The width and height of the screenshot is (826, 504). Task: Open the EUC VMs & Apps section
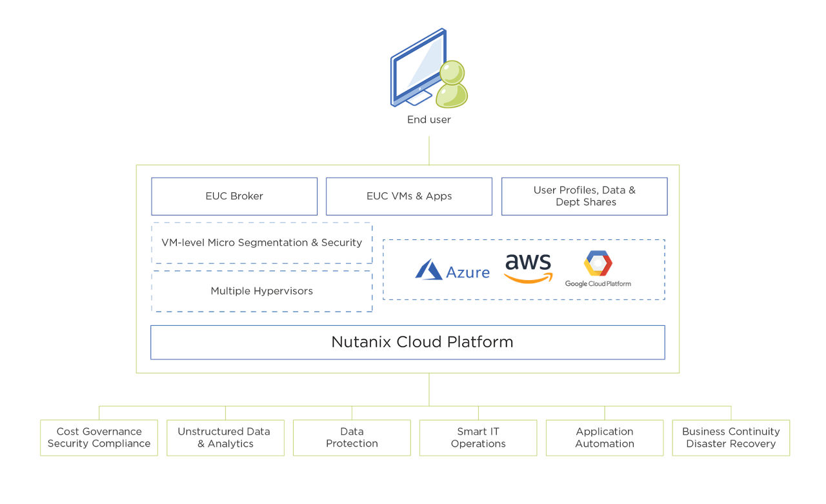click(x=408, y=196)
